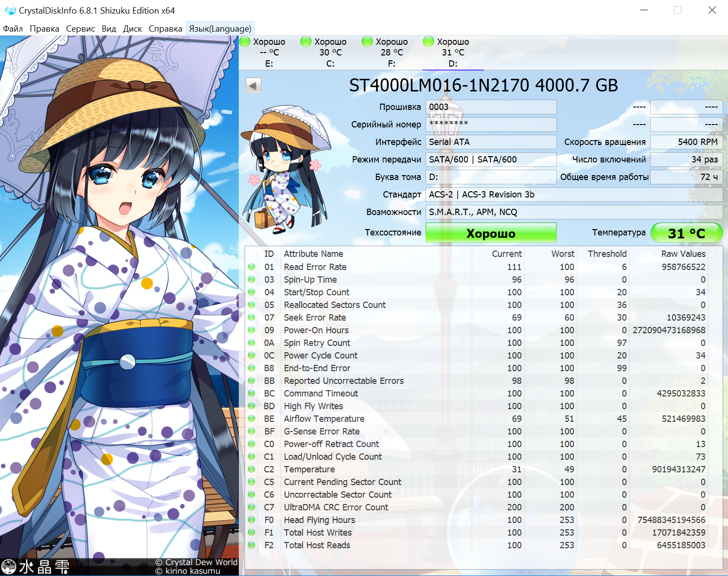The height and width of the screenshot is (576, 728).
Task: Click the Load/Unload Cycle Count attribute name
Action: [333, 456]
